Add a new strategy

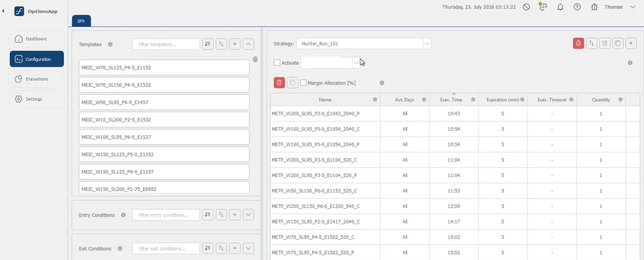[631, 43]
